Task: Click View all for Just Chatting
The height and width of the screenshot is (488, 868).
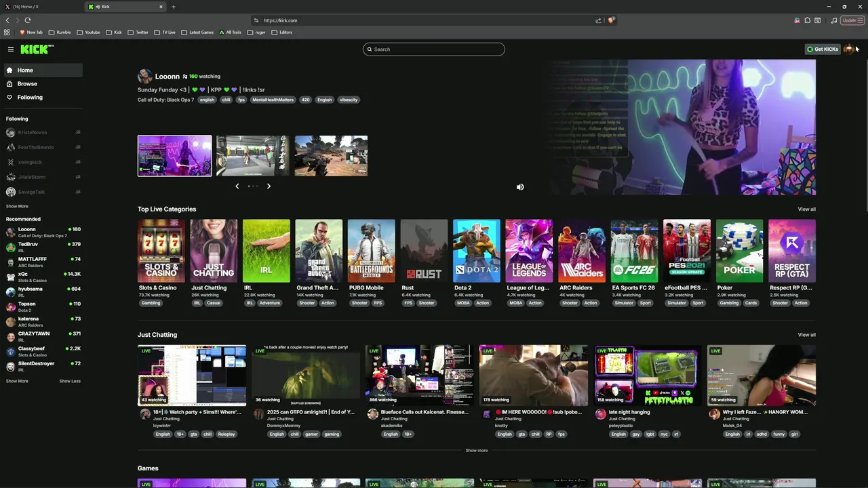Action: (x=806, y=334)
